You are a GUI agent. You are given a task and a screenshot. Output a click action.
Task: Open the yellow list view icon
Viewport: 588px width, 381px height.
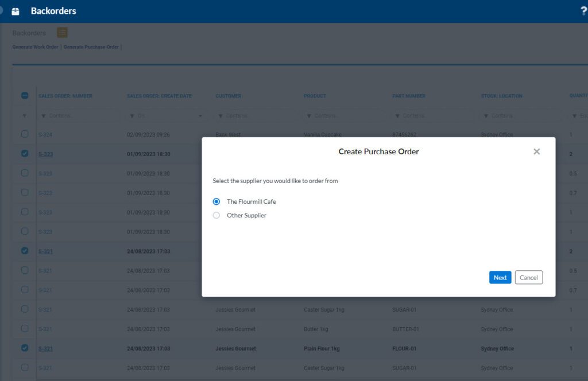(x=62, y=33)
